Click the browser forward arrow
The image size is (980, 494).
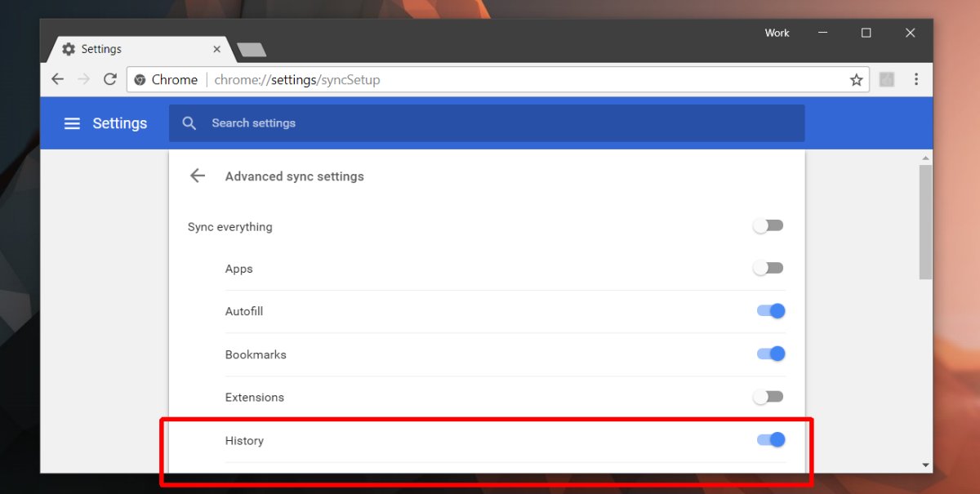pos(83,79)
